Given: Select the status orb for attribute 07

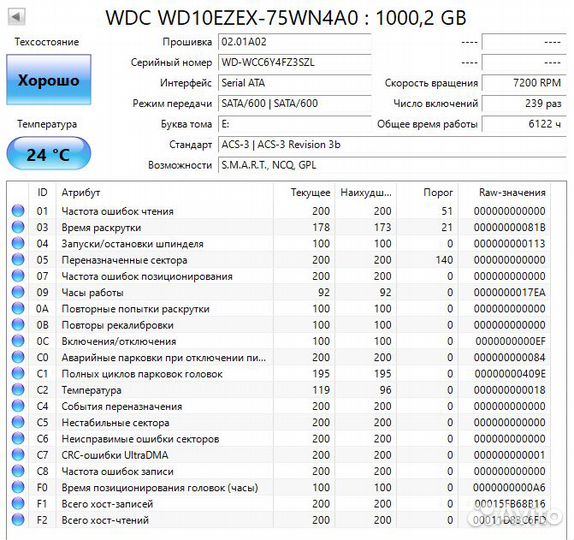Looking at the screenshot, I should pyautogui.click(x=18, y=276).
